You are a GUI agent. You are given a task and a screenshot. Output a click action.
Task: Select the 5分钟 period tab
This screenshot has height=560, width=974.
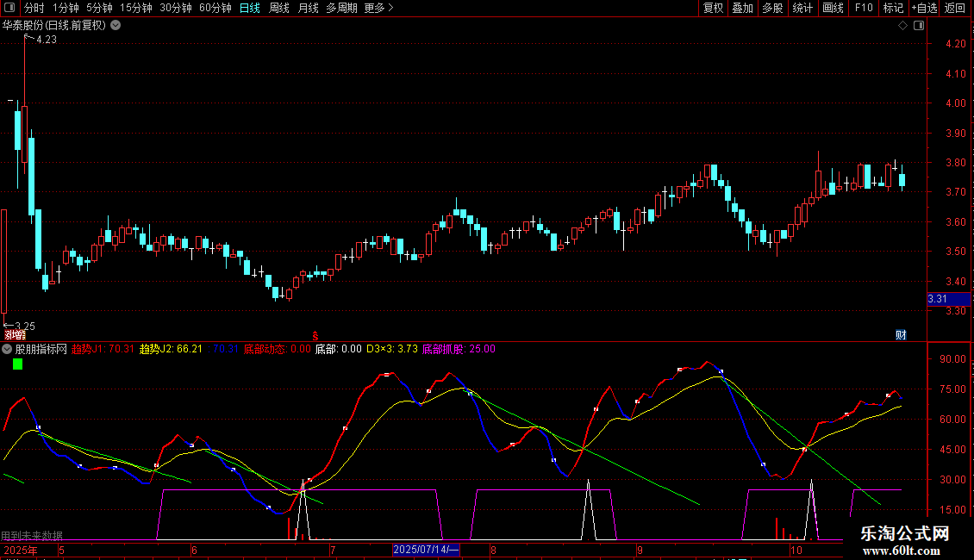tap(99, 8)
